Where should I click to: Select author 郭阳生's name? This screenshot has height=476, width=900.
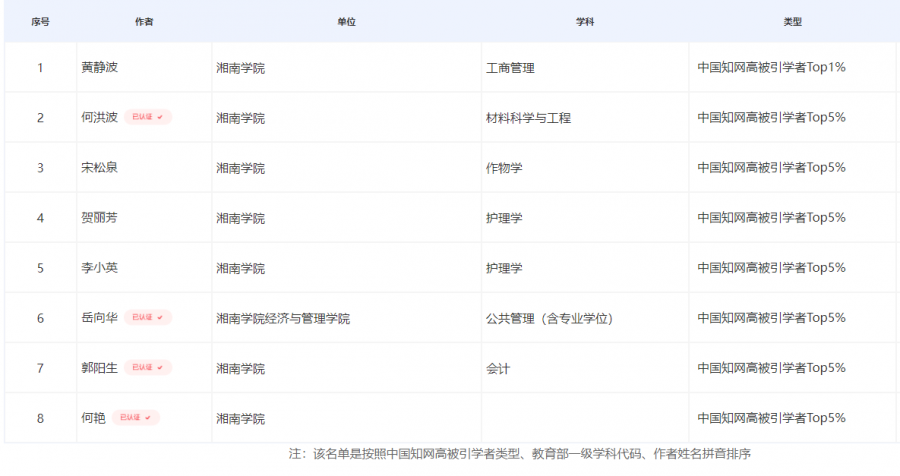tap(99, 368)
